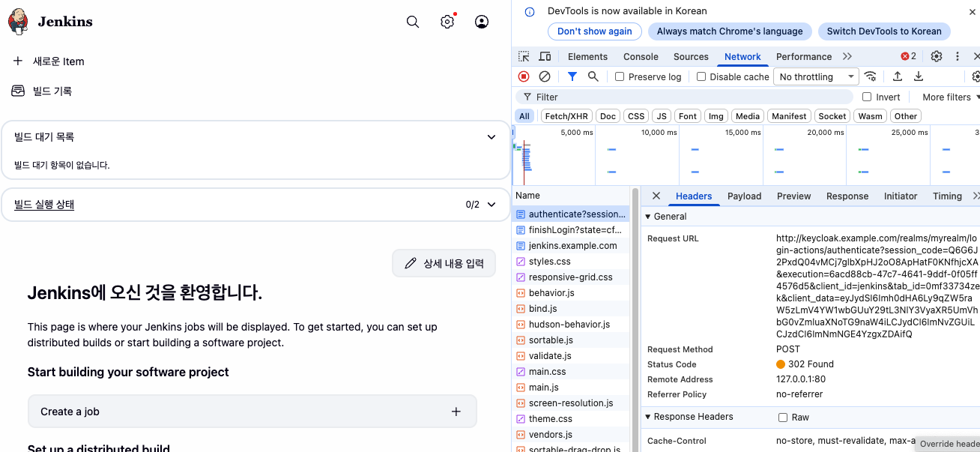Viewport: 980px width, 452px height.
Task: Click pencil icon on 상세 내용 입력
Action: click(410, 263)
